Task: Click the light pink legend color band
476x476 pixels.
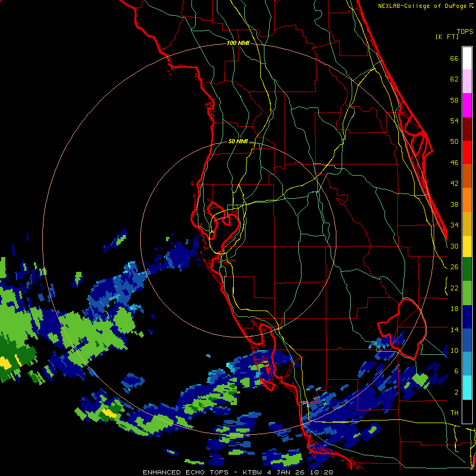Action: 467,81
